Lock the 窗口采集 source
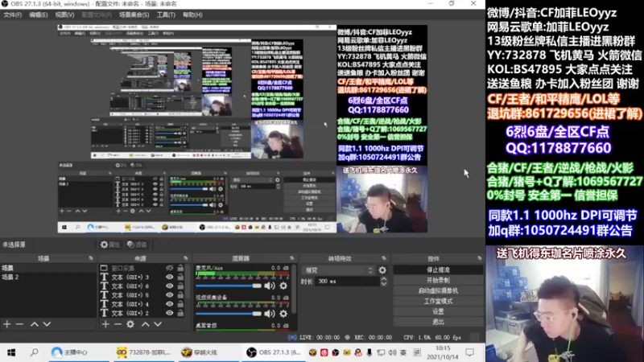644x362 pixels. (x=180, y=268)
